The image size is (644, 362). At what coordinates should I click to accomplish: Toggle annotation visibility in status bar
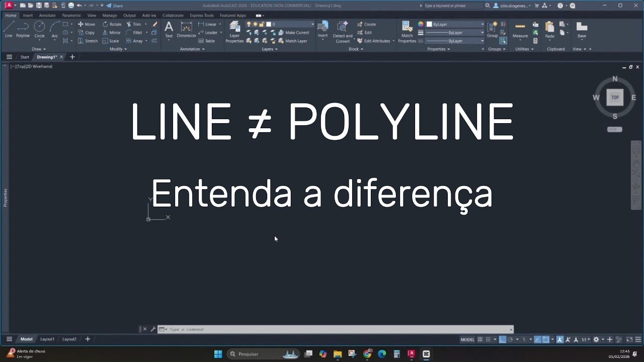(x=560, y=339)
